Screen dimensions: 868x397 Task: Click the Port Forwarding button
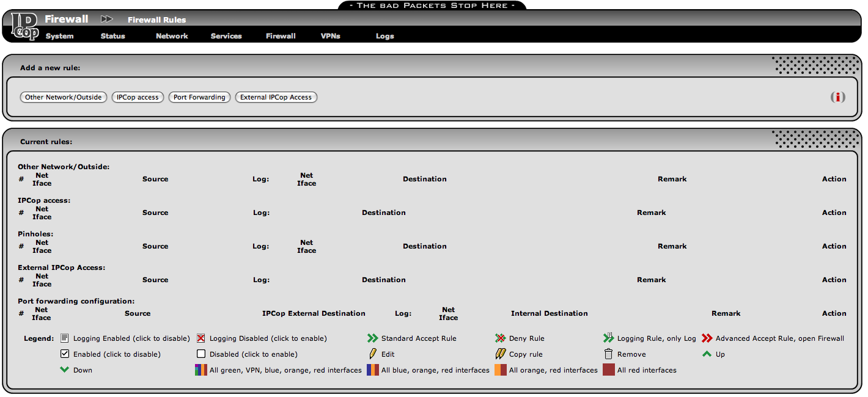199,97
